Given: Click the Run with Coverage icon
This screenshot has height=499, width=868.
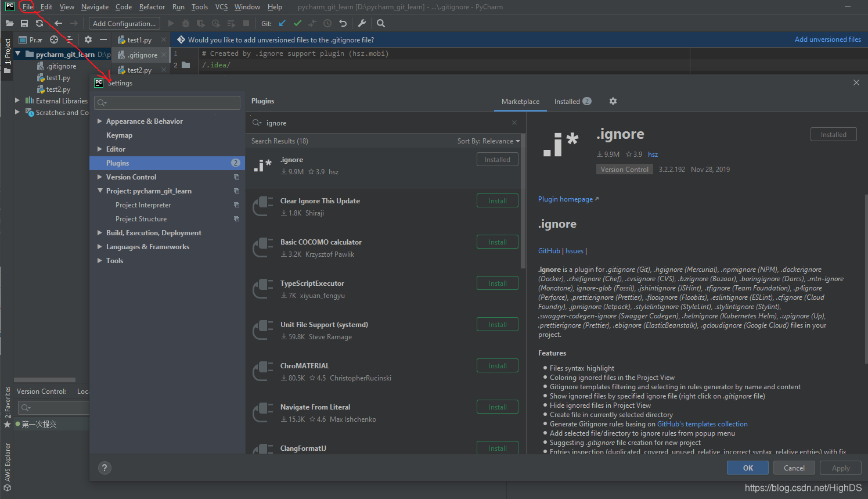Looking at the screenshot, I should pos(201,23).
